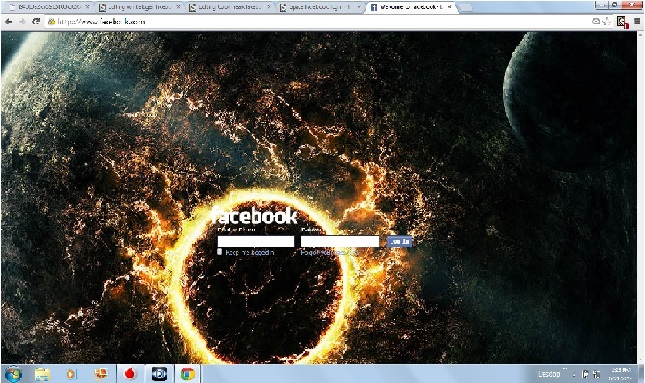645x383 pixels.
Task: Select the Welcome to Facebook tab
Action: 411,7
